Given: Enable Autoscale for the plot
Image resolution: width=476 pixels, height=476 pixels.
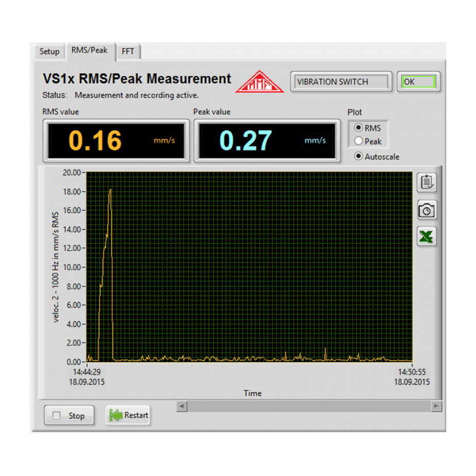Looking at the screenshot, I should click(x=358, y=156).
